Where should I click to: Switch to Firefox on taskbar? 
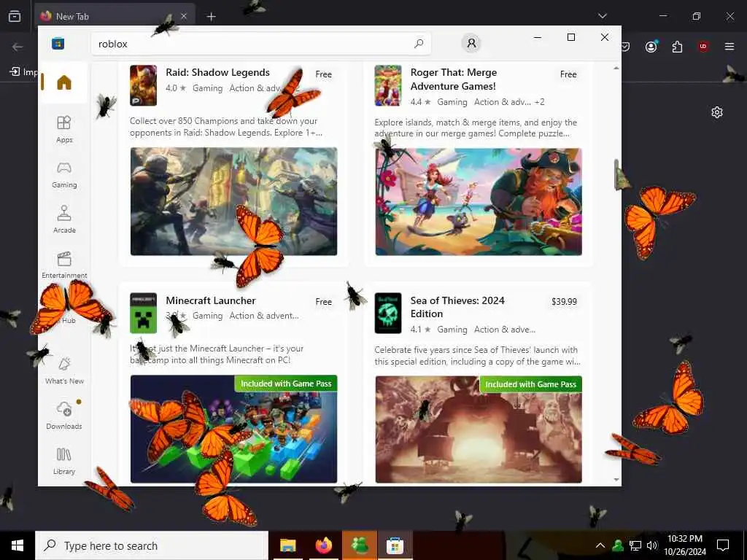pyautogui.click(x=323, y=545)
